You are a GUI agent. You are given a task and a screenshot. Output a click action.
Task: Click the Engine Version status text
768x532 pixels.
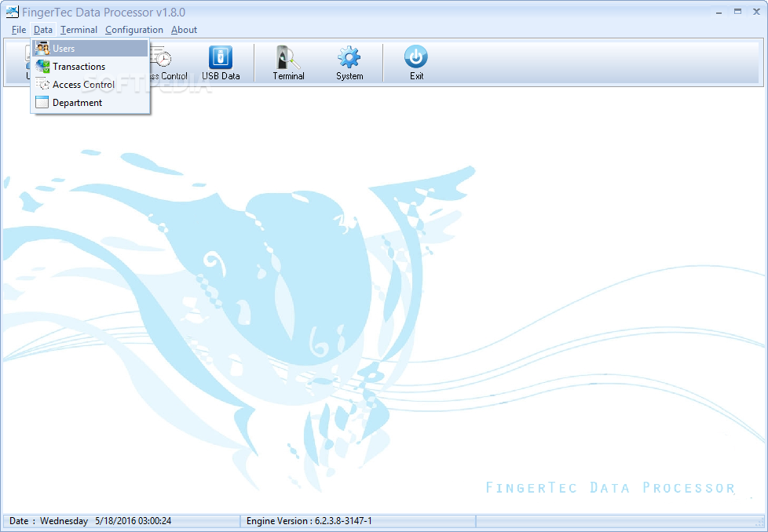click(x=309, y=521)
